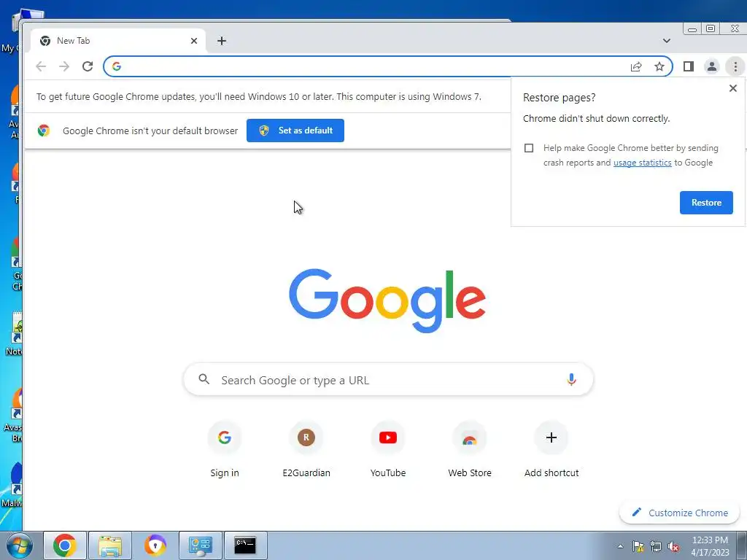Image resolution: width=747 pixels, height=560 pixels.
Task: Open a new tab with plus button
Action: coord(222,41)
